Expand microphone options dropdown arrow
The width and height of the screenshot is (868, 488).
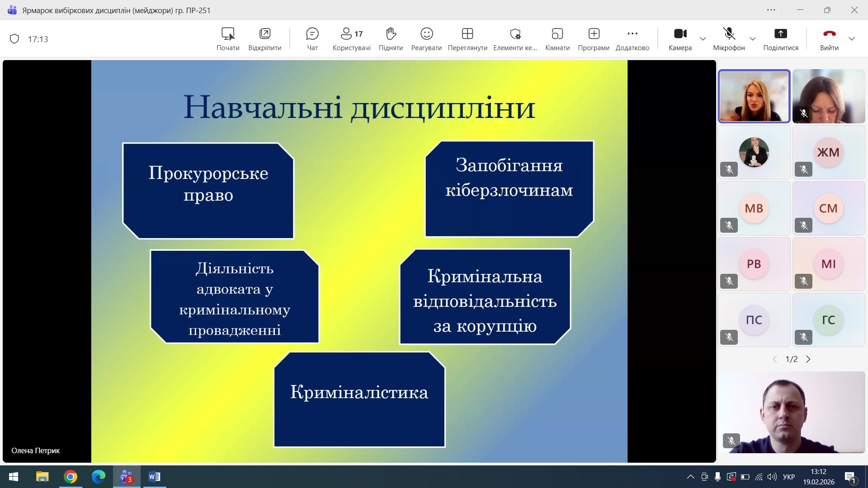(x=753, y=39)
